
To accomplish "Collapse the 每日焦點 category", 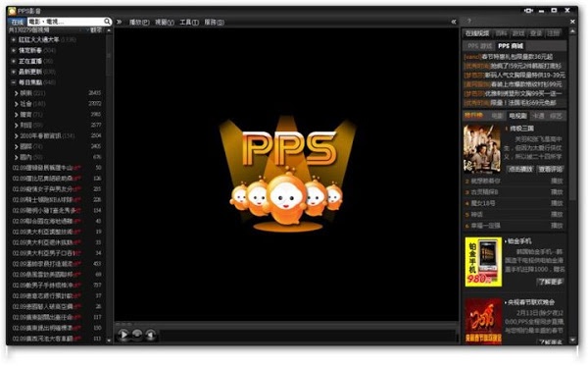I will [x=14, y=82].
